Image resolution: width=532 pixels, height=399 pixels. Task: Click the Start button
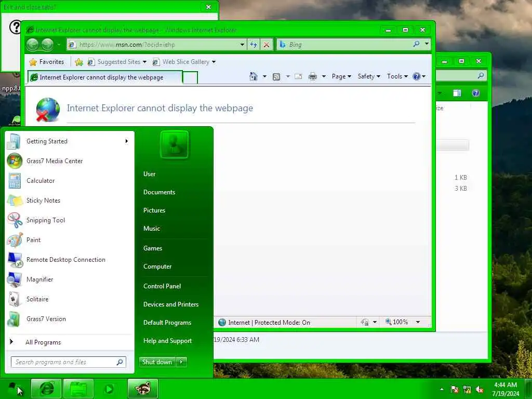[13, 389]
